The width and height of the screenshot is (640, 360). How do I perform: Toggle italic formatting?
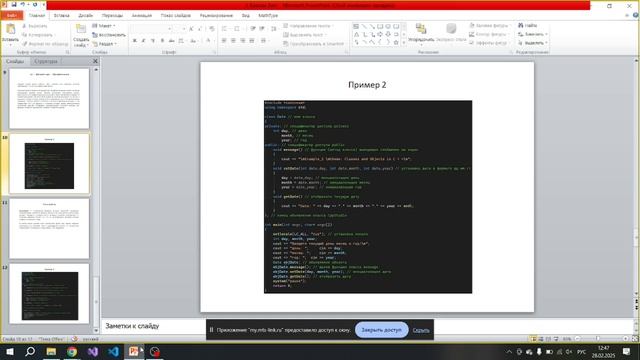[144, 40]
